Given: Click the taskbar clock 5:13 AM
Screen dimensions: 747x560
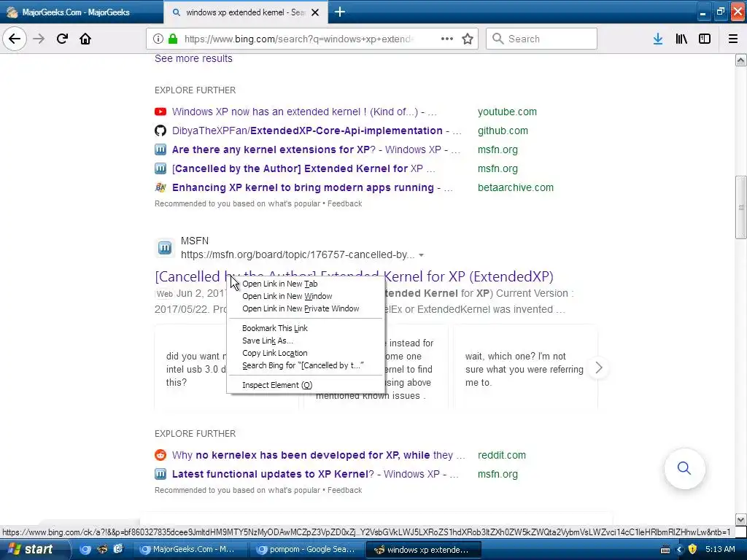Looking at the screenshot, I should [720, 549].
